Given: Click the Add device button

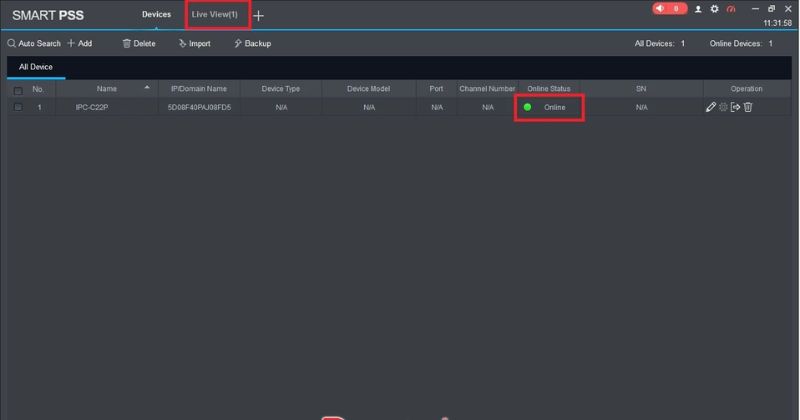Looking at the screenshot, I should click(x=80, y=43).
